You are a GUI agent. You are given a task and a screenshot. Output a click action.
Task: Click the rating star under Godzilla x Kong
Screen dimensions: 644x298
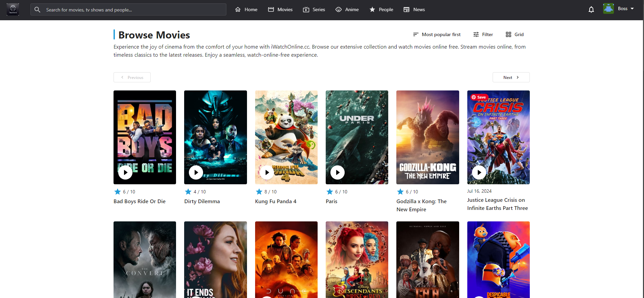pyautogui.click(x=400, y=192)
